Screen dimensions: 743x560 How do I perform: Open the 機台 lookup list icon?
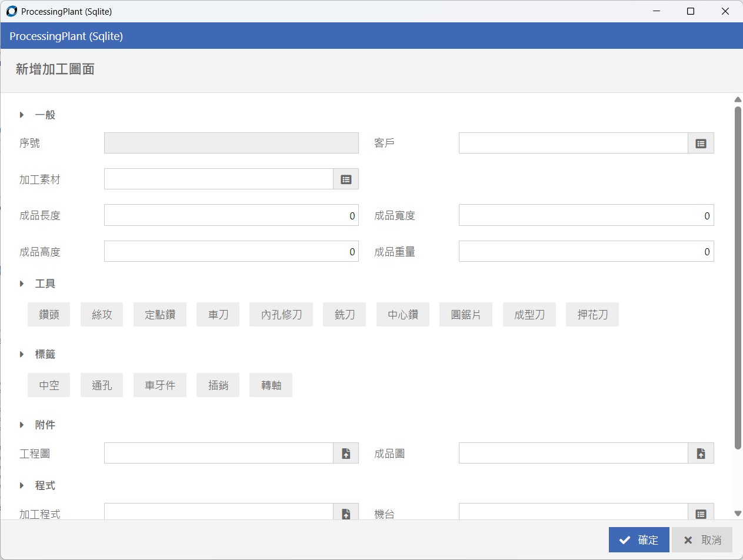(701, 512)
